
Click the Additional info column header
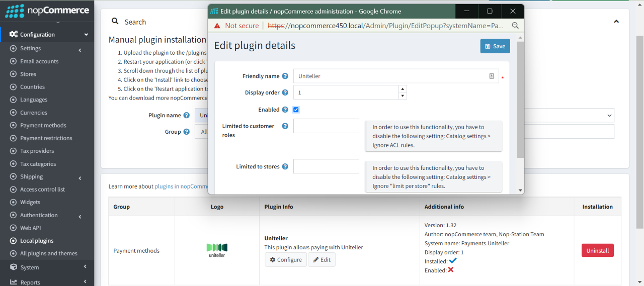(444, 207)
